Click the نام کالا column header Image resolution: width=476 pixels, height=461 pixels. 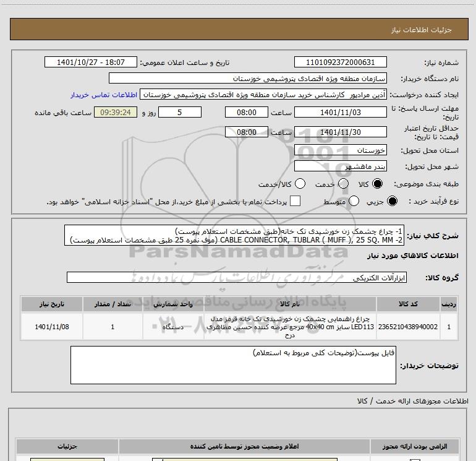tap(290, 304)
